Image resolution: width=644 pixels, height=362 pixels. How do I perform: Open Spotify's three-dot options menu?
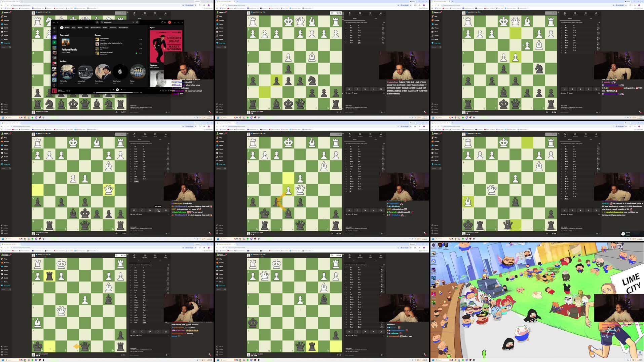(53, 22)
